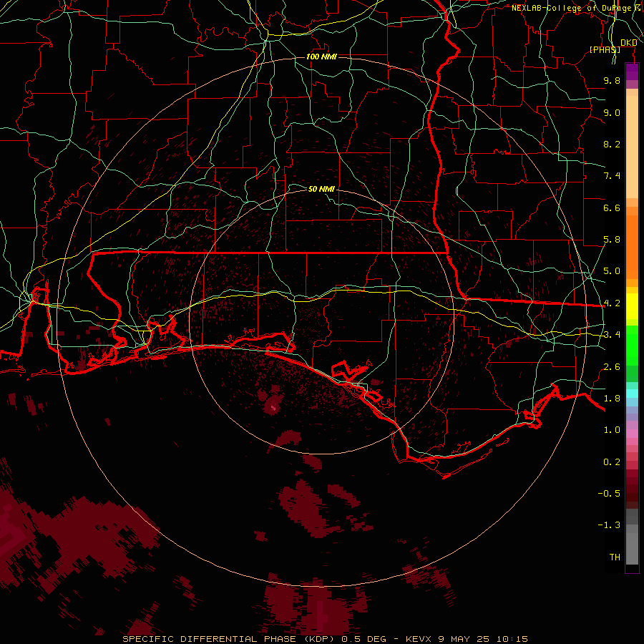Click the yellow band of the color scale
The image size is (644, 644).
[x=632, y=306]
